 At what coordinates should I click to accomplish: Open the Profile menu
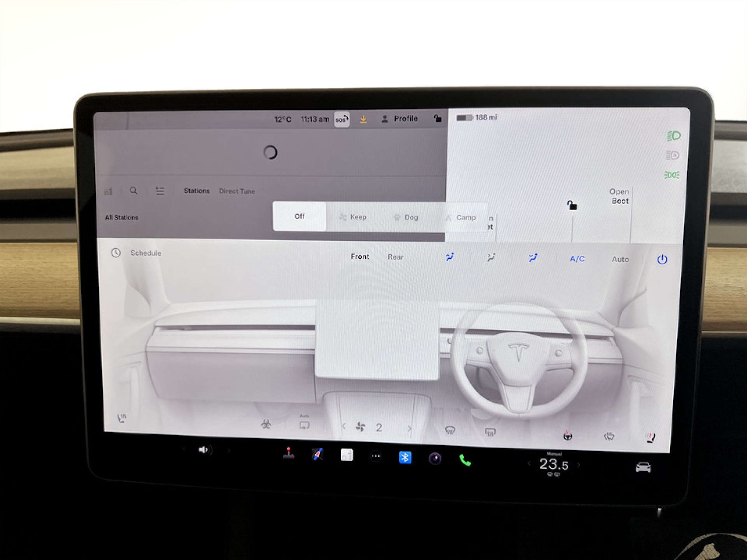pyautogui.click(x=400, y=118)
